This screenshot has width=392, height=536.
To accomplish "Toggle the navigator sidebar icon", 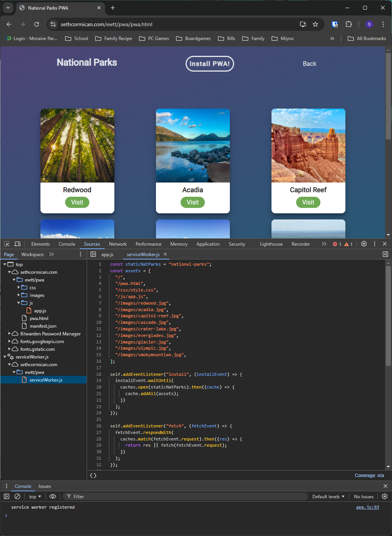I will (x=93, y=254).
